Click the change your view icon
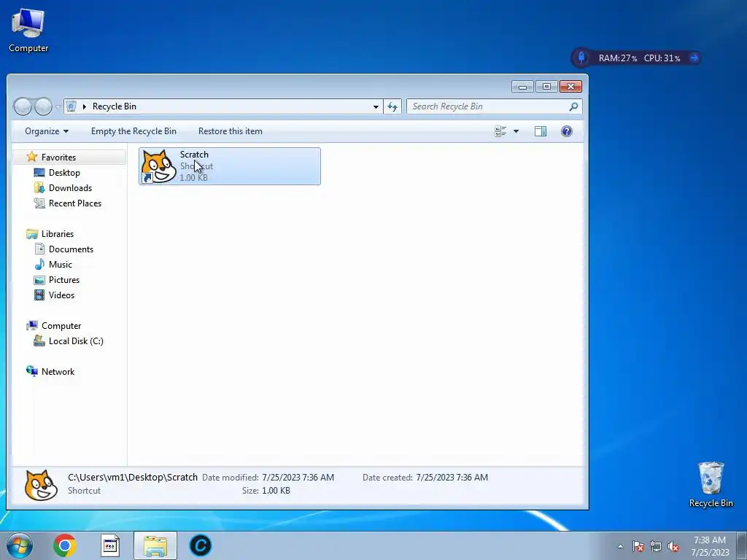This screenshot has width=747, height=560. click(500, 131)
